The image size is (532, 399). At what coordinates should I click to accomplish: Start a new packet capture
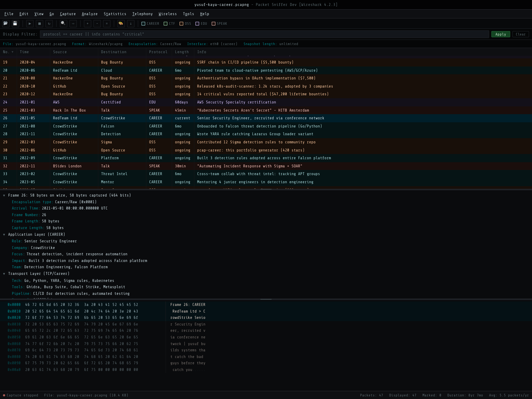[x=30, y=24]
